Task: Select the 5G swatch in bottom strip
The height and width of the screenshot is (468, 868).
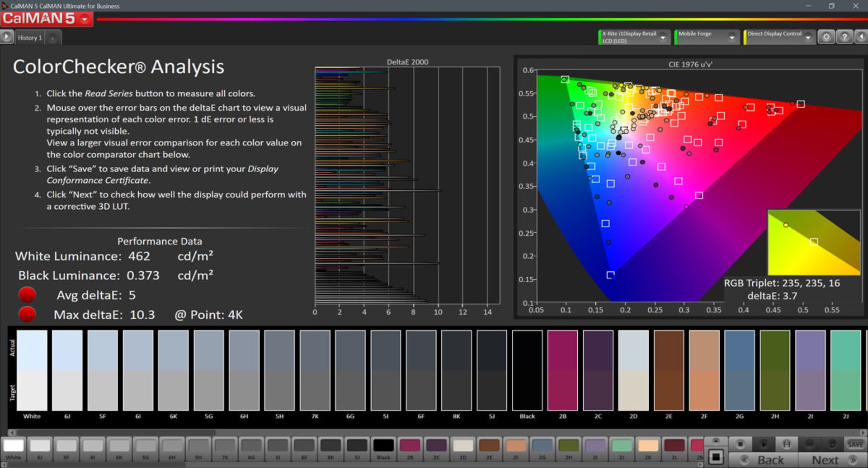Action: pyautogui.click(x=146, y=449)
